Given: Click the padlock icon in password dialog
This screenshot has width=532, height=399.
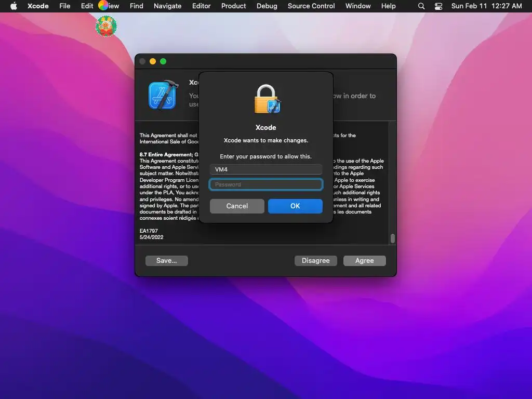Looking at the screenshot, I should pyautogui.click(x=268, y=99).
